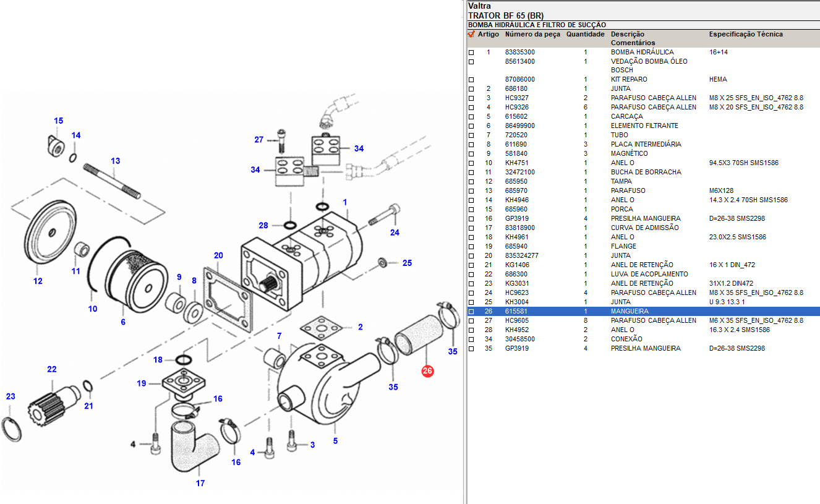Image resolution: width=820 pixels, height=504 pixels.
Task: Enable checkbox for KIT REPARO 87086000
Action: point(471,80)
